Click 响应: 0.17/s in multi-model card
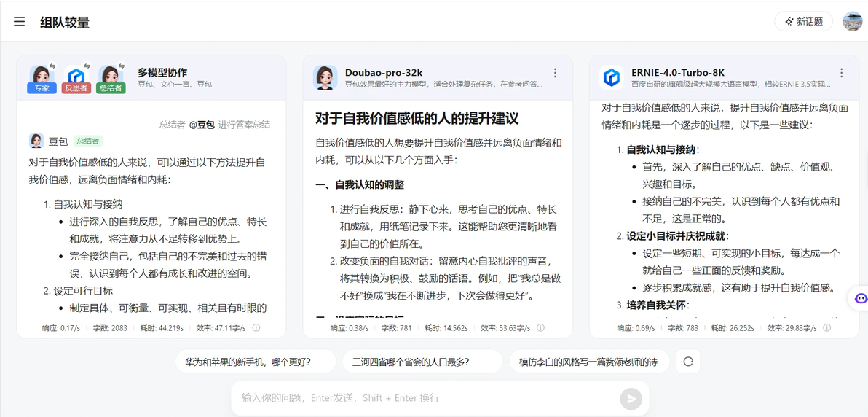 click(x=61, y=328)
